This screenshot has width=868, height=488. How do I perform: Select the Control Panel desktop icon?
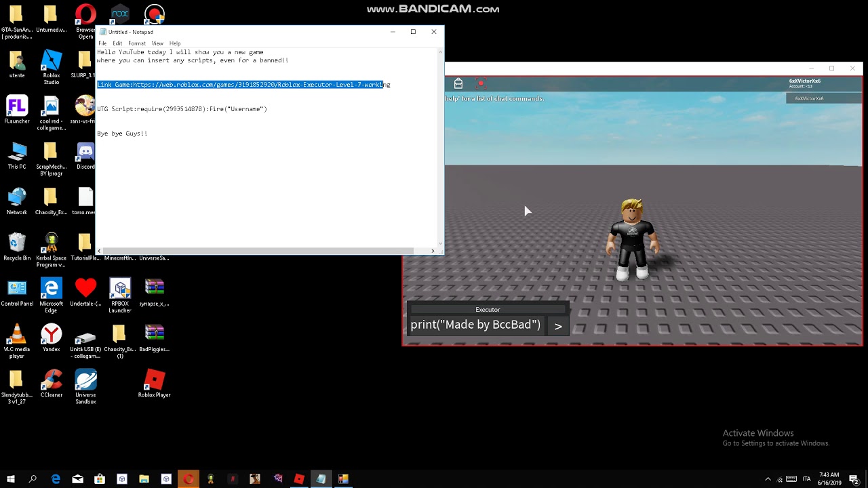tap(16, 292)
